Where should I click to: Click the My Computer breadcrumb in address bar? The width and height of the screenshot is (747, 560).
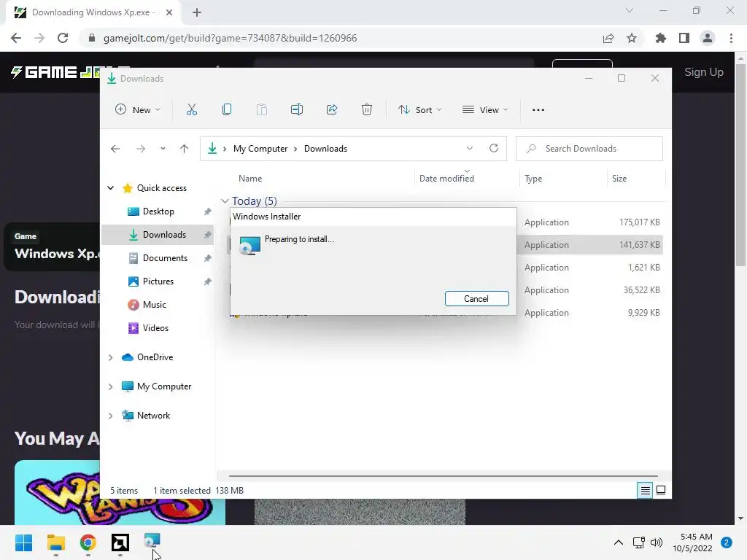[260, 149]
